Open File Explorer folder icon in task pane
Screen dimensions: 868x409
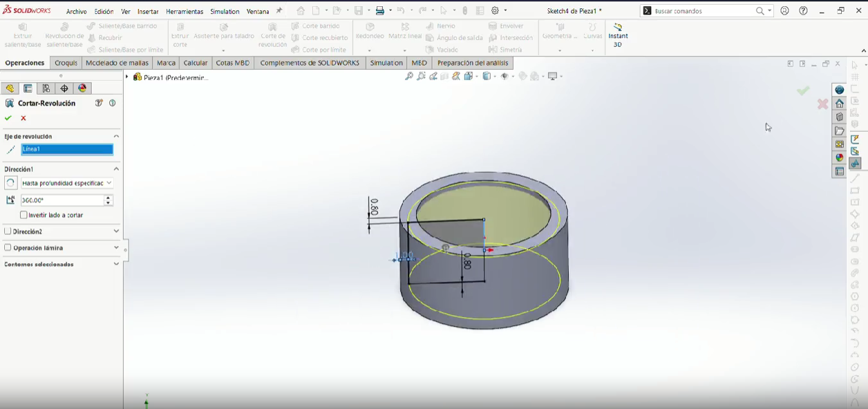click(840, 131)
